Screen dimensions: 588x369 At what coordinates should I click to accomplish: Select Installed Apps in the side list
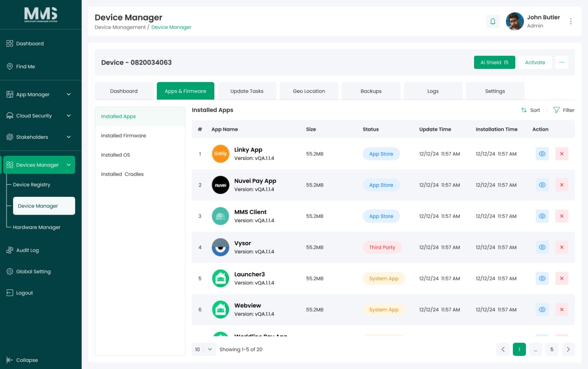(140, 116)
